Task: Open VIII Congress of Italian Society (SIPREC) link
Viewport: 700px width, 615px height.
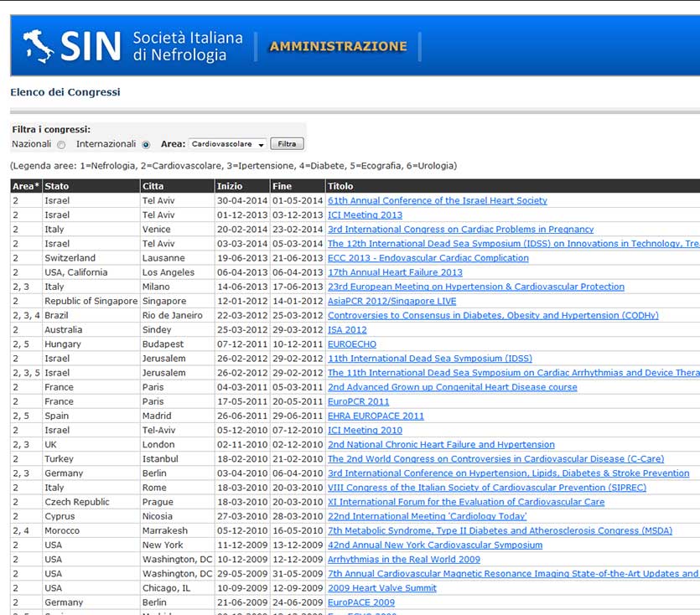Action: tap(487, 488)
